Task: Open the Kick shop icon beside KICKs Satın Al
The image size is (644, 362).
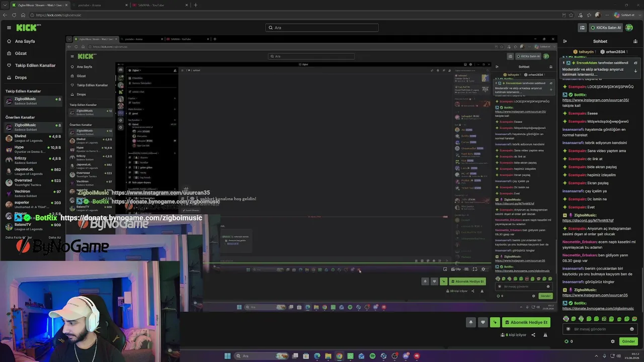Action: (x=582, y=28)
